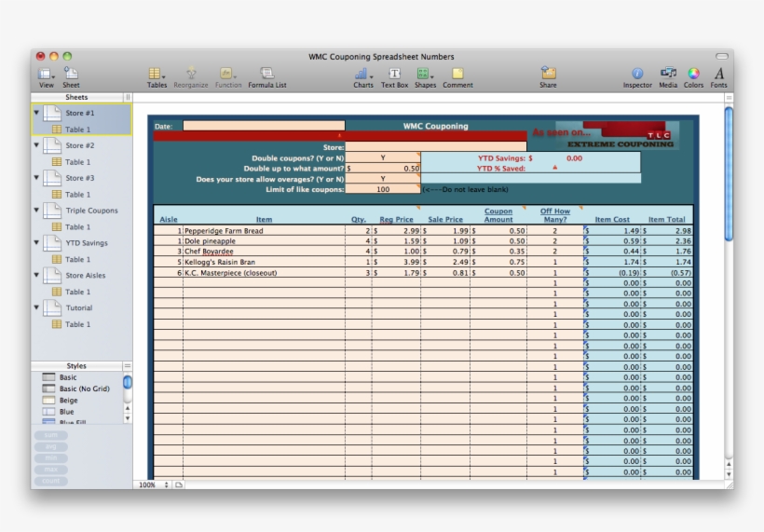Collapse the Store #2 sheet
This screenshot has height=532, width=764.
(x=36, y=145)
